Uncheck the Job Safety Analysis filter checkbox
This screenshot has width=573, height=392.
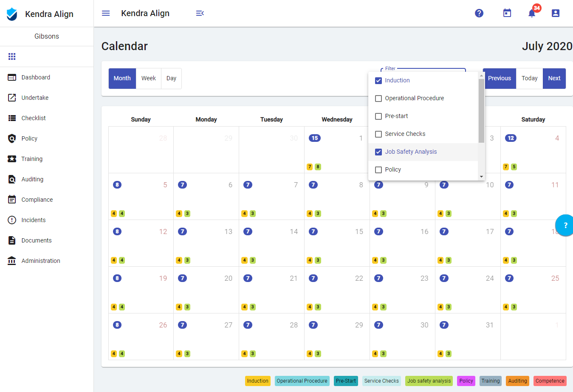(x=378, y=152)
